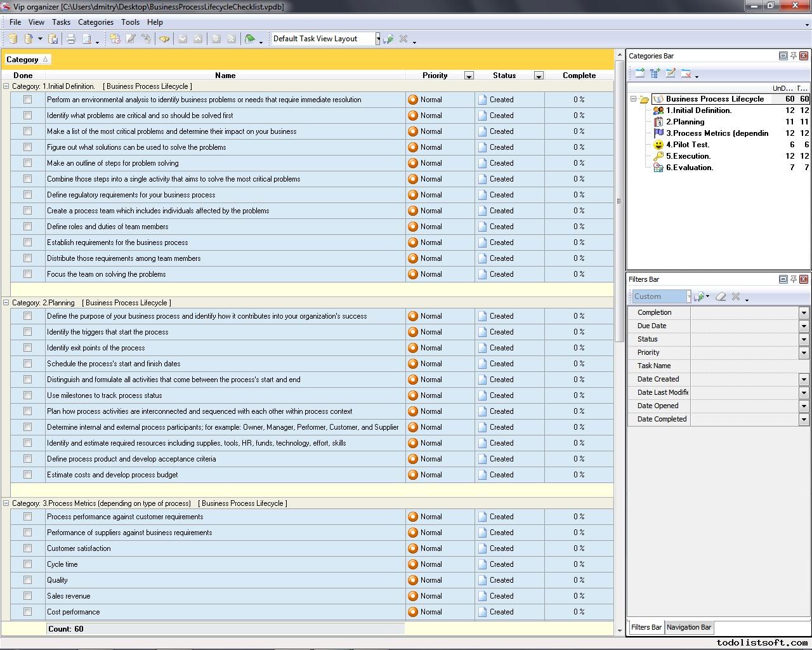Click the eraser Clear filter icon

click(721, 296)
